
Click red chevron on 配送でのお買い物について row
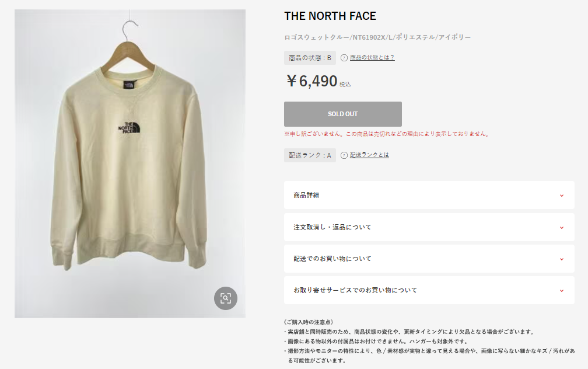(561, 259)
